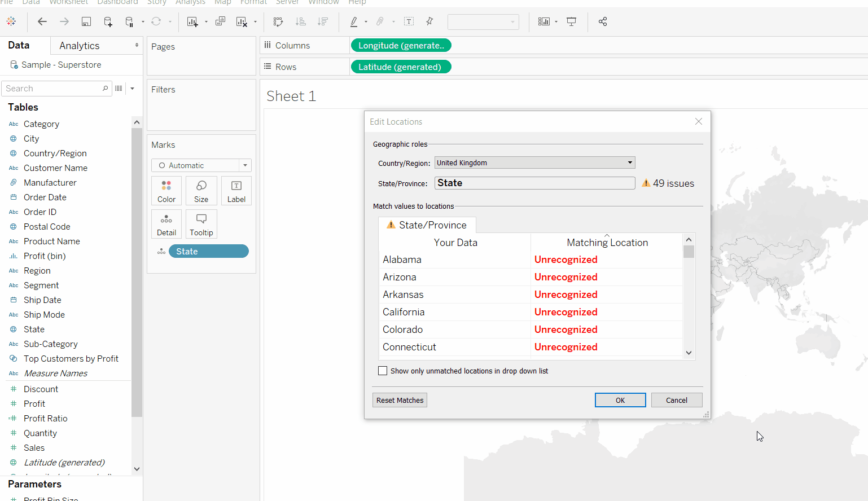
Task: Expand the Automatic mark type dropdown
Action: click(245, 165)
